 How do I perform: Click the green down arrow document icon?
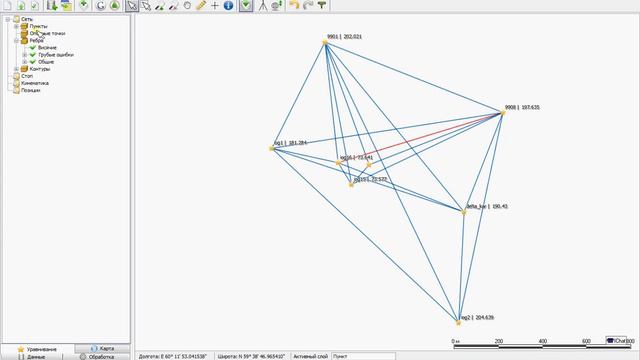coord(84,5)
